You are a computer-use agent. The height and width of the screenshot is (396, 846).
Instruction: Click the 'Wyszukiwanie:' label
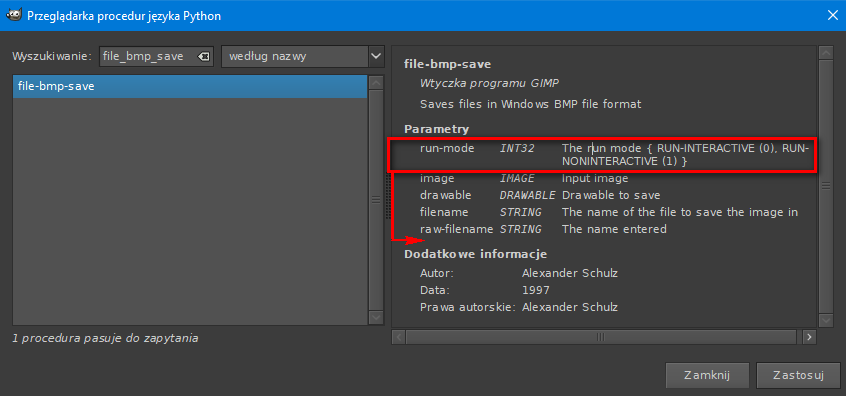point(52,56)
